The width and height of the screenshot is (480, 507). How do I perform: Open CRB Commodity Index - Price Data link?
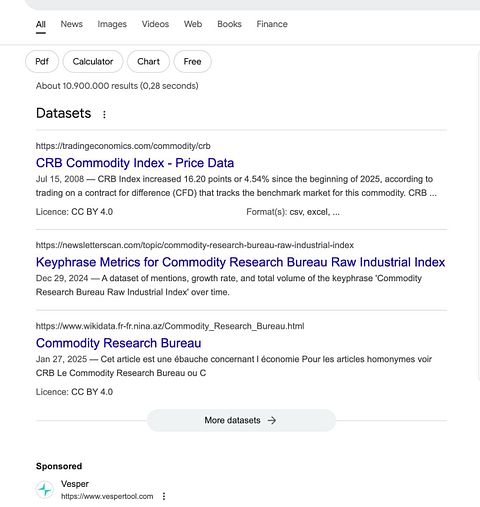pos(135,163)
